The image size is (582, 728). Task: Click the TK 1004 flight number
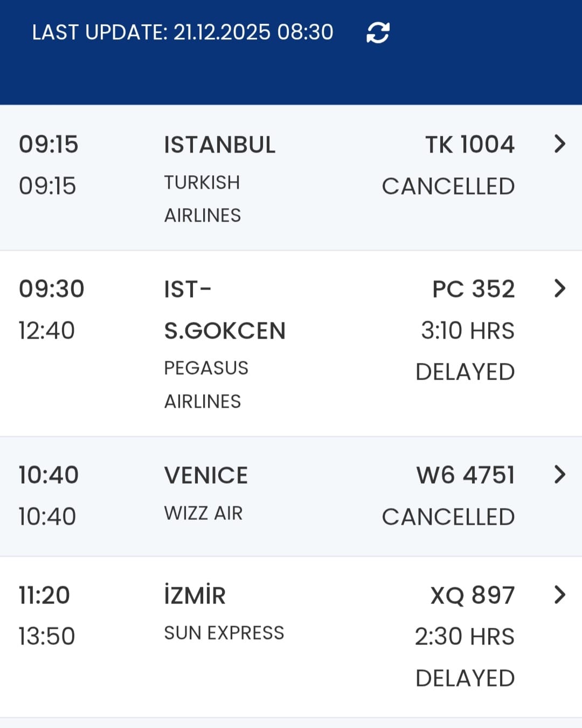pos(470,145)
